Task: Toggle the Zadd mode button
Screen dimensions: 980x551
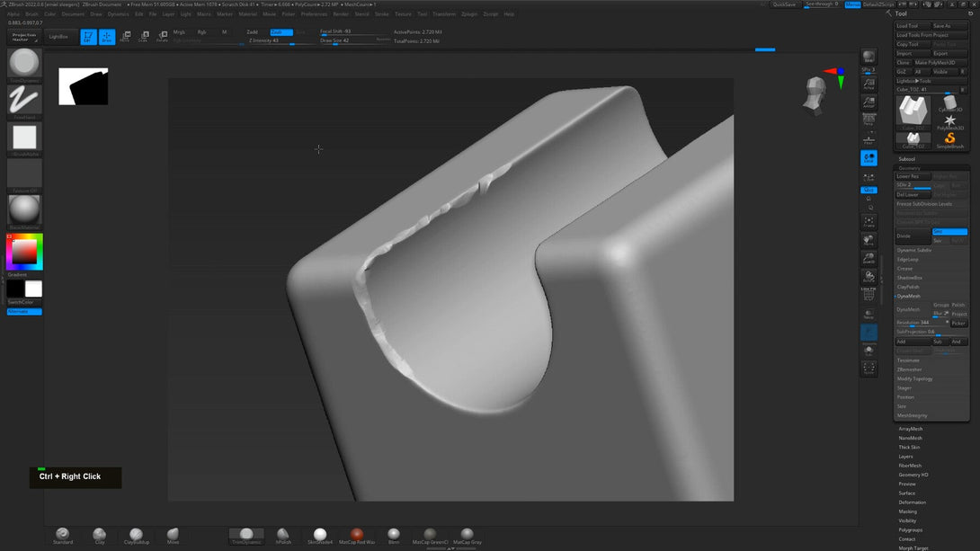Action: [253, 31]
